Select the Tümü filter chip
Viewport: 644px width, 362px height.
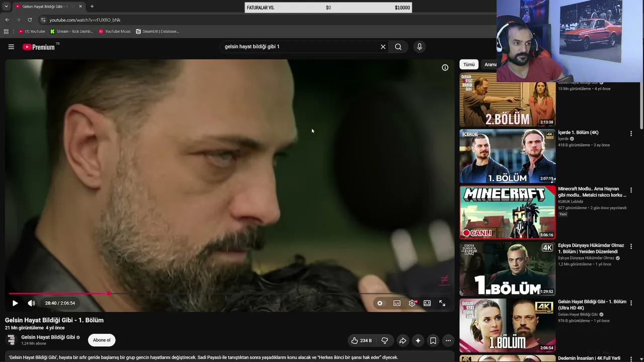coord(469,64)
